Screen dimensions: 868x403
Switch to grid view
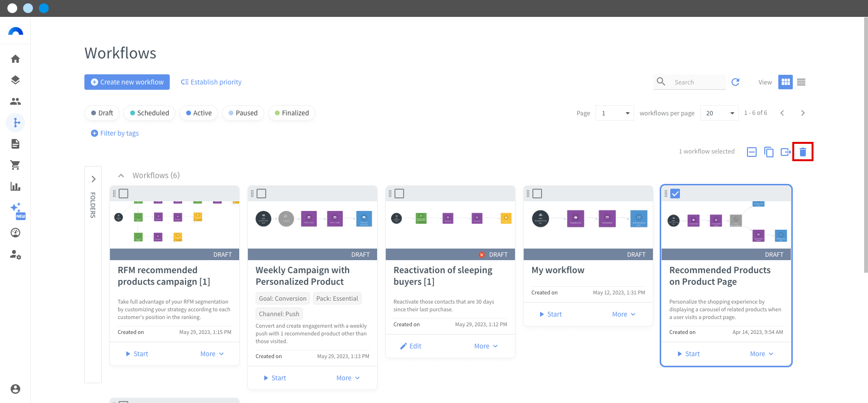point(786,82)
